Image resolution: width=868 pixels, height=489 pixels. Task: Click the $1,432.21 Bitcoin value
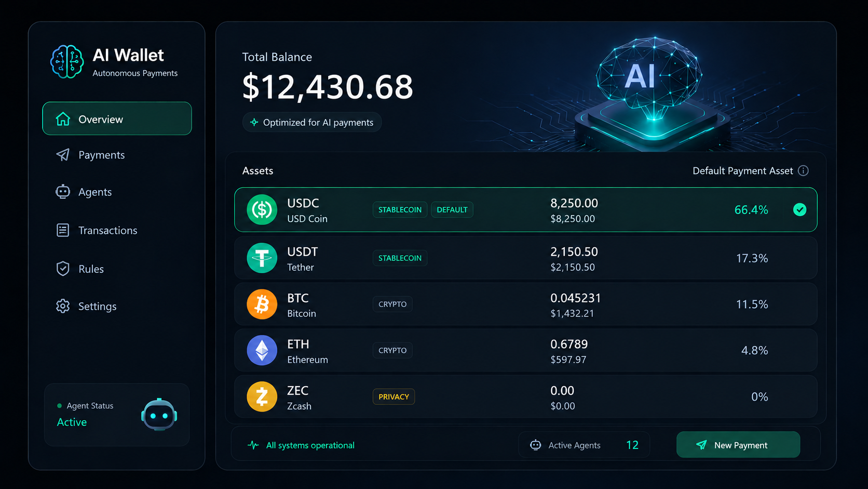point(572,313)
